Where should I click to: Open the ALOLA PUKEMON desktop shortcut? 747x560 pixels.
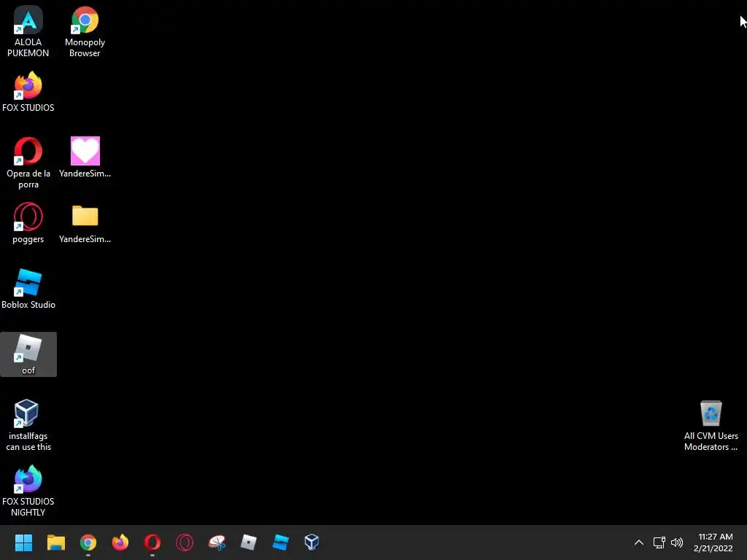pyautogui.click(x=28, y=31)
